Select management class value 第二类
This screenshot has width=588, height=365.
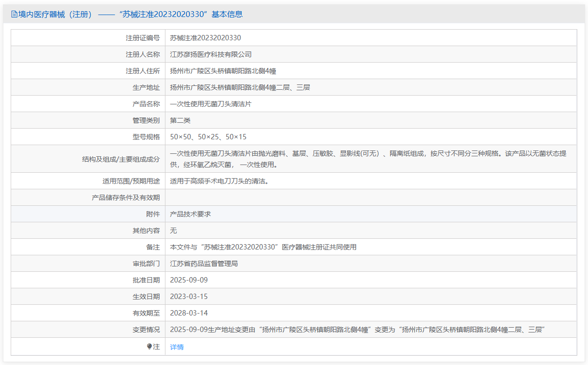point(180,120)
